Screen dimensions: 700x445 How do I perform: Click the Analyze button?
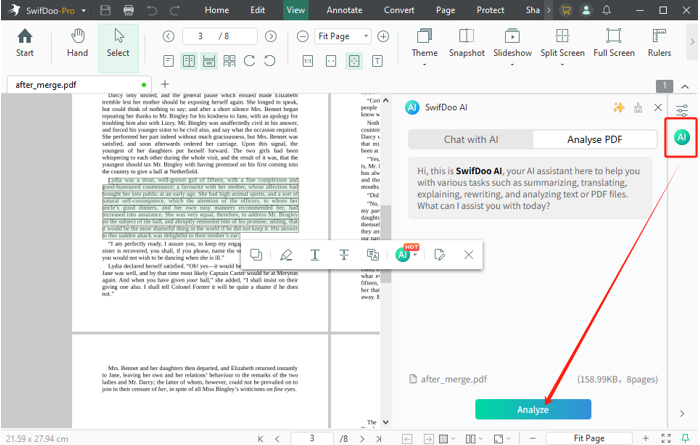point(533,409)
